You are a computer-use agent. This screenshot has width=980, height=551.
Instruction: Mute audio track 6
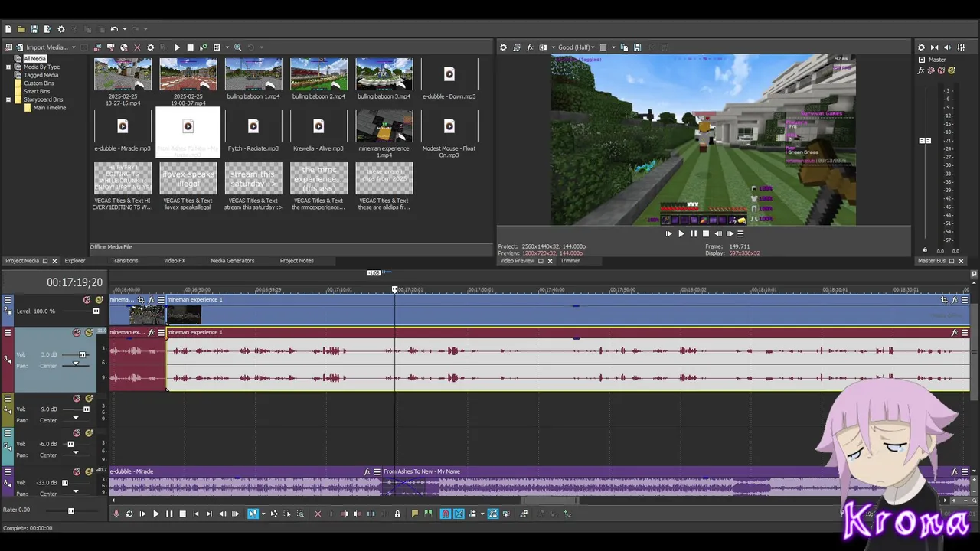tap(77, 472)
